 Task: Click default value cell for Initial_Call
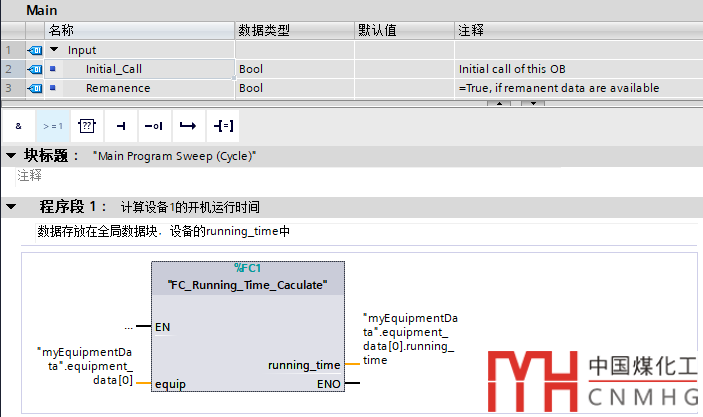[404, 69]
